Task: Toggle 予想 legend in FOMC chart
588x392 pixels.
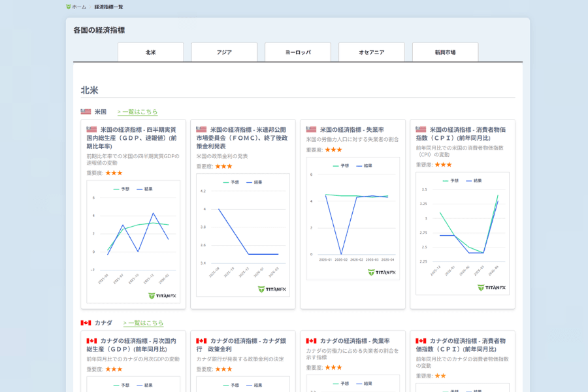Action: [x=231, y=182]
